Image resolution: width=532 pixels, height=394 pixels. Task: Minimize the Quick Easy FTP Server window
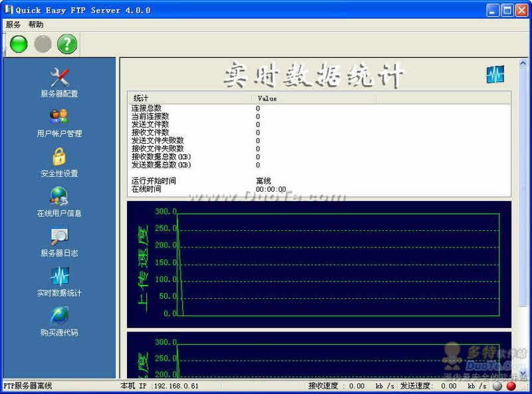pos(493,10)
